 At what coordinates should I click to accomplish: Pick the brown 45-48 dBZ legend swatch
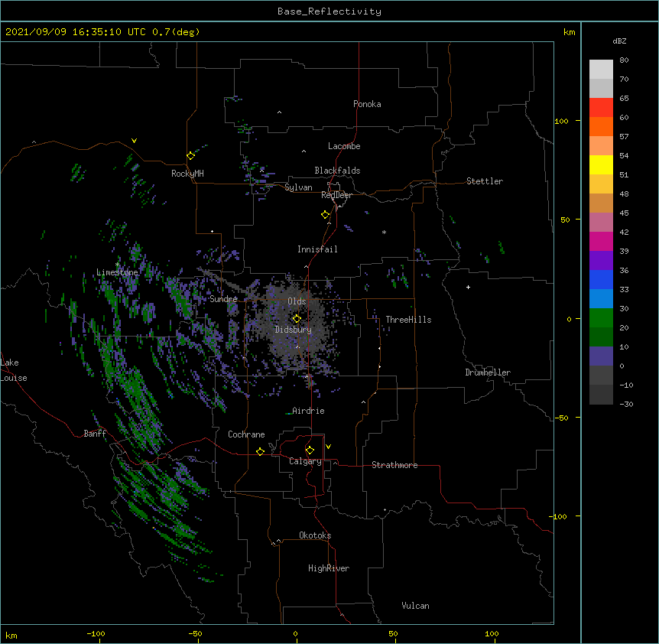pyautogui.click(x=601, y=203)
